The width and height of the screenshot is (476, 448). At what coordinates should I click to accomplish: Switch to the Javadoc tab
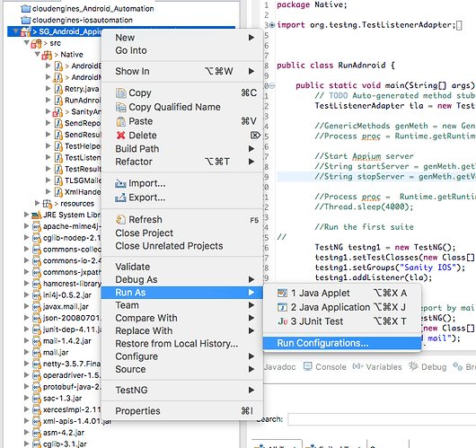[279, 367]
